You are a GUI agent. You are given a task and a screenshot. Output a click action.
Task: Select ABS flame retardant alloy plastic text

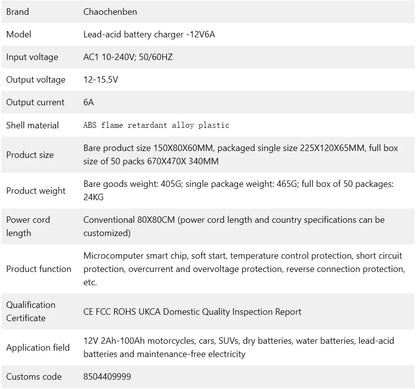156,125
